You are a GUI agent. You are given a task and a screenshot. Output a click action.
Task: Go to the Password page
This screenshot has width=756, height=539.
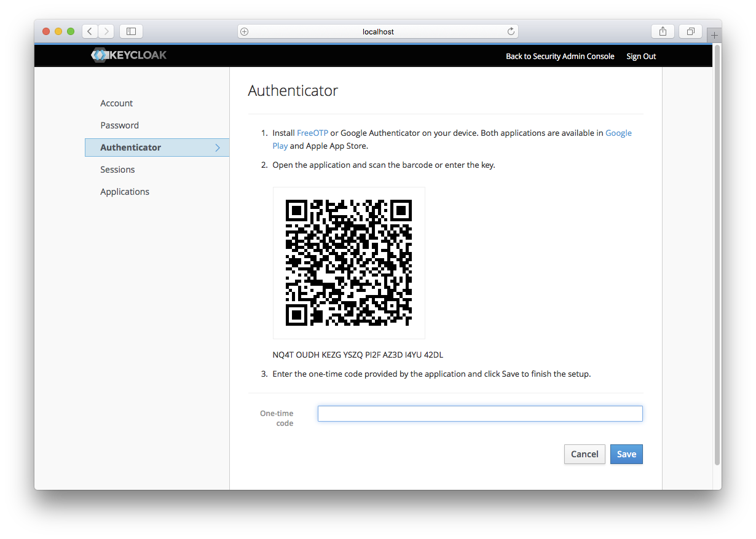(120, 125)
